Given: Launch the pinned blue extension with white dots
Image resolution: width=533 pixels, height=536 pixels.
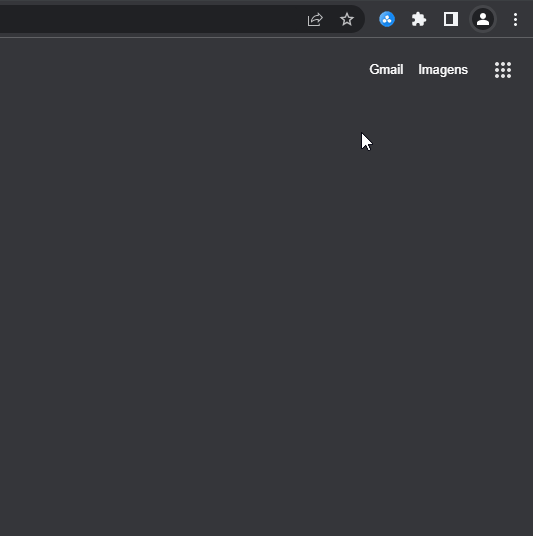Looking at the screenshot, I should point(387,19).
